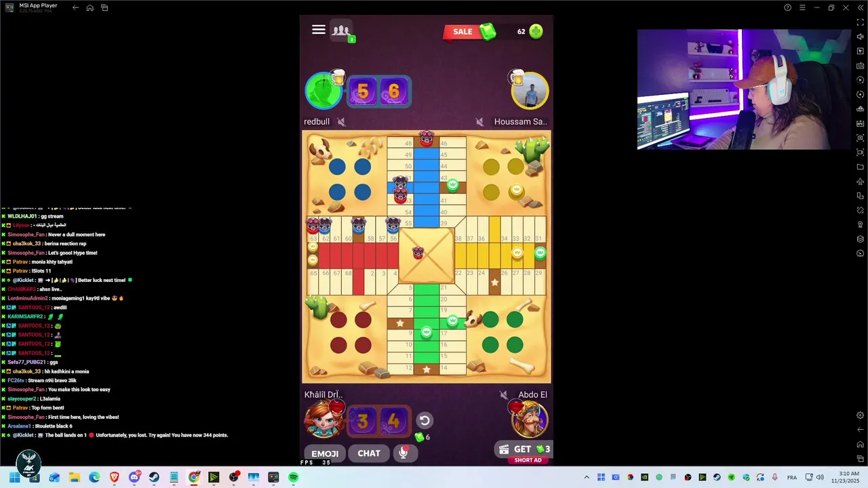868x488 pixels.
Task: Select green token on green home column
Action: 426,332
